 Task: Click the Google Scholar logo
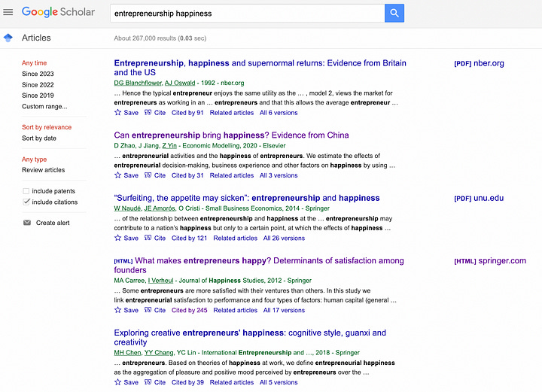pos(58,12)
